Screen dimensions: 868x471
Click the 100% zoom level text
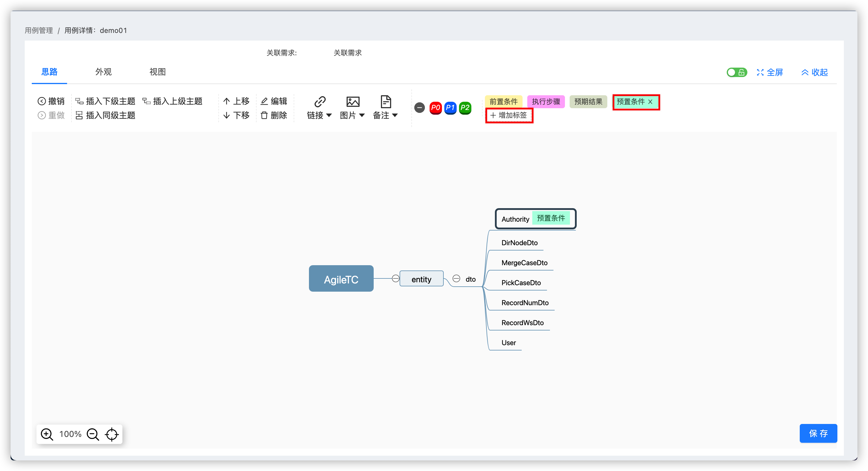[x=70, y=434]
